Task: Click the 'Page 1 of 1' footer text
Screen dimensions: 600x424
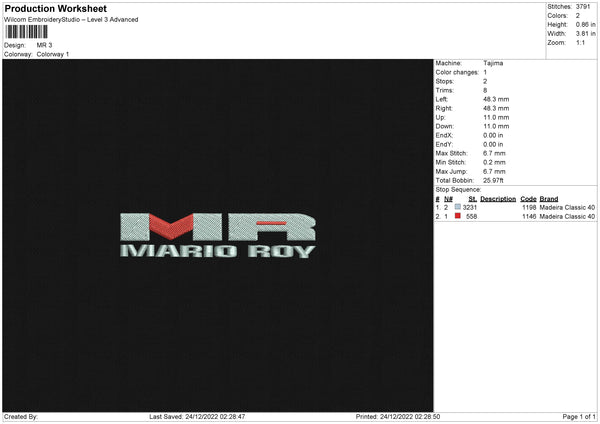Action: tap(579, 417)
